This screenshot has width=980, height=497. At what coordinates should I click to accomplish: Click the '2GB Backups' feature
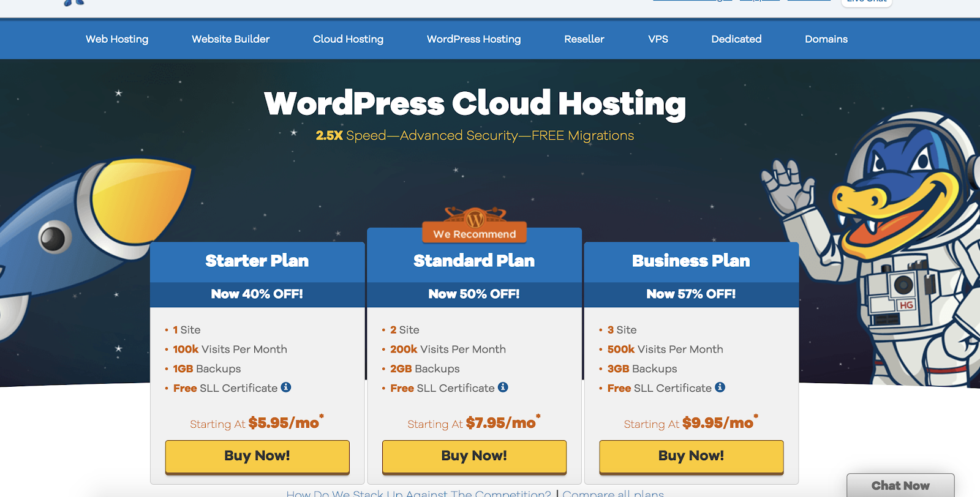(x=424, y=369)
